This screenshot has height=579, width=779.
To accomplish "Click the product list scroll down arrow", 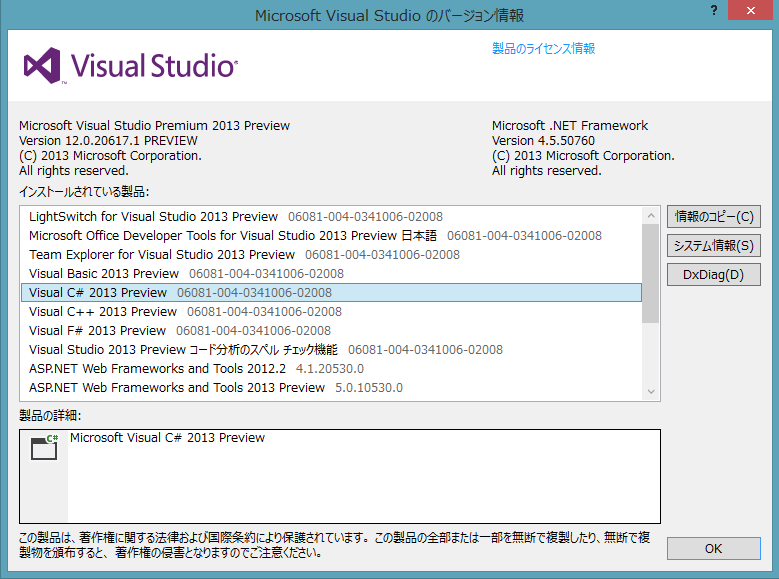I will point(650,391).
